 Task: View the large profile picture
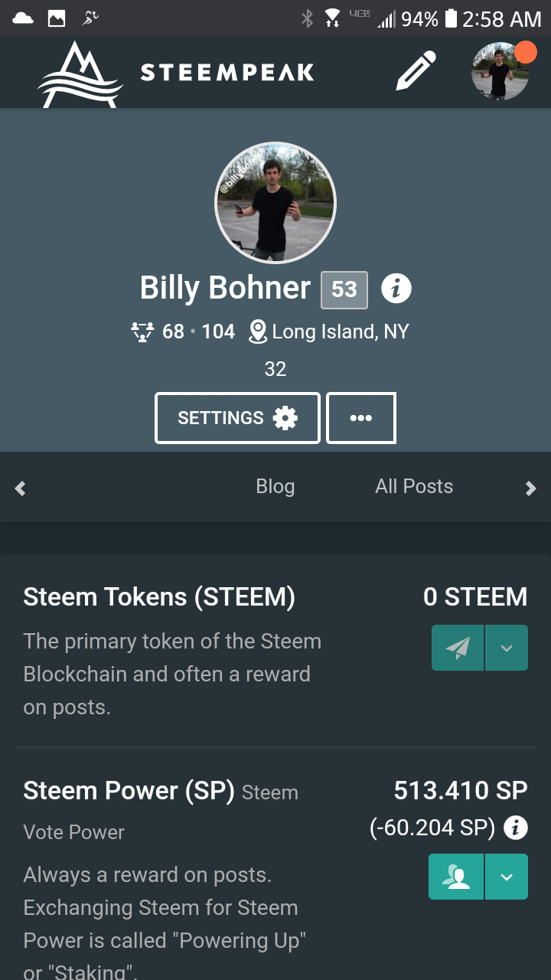point(275,203)
